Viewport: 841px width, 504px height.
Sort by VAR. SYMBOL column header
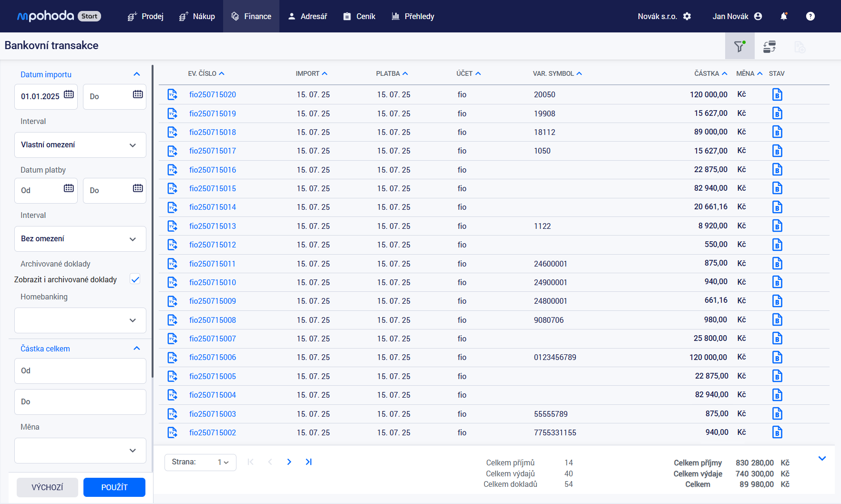click(x=557, y=73)
